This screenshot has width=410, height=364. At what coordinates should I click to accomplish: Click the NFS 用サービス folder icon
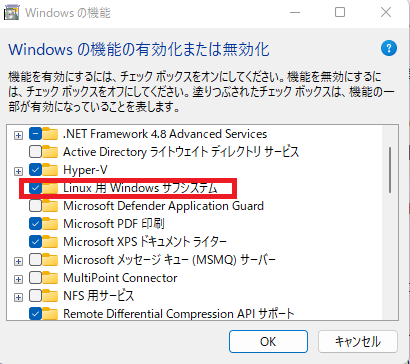pyautogui.click(x=50, y=296)
